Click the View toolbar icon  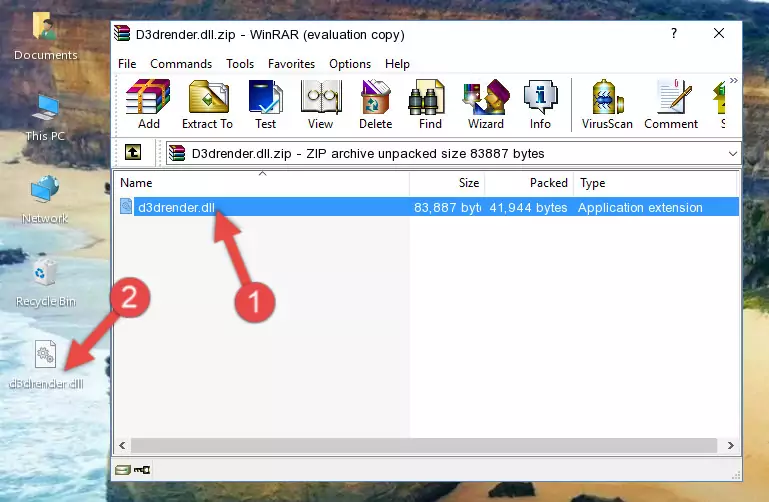(321, 104)
